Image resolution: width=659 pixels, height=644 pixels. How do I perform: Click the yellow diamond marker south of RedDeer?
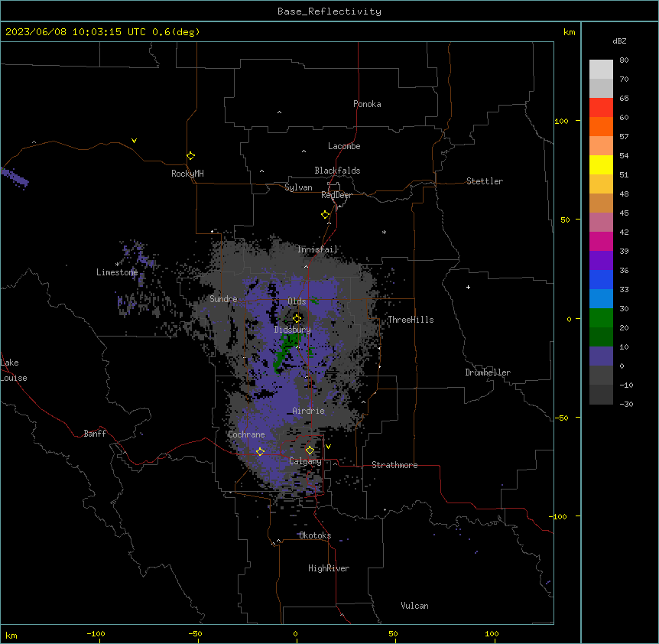pos(325,215)
